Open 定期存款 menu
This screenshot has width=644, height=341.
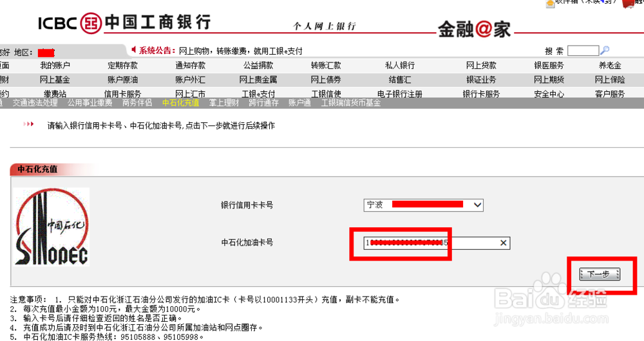point(123,65)
